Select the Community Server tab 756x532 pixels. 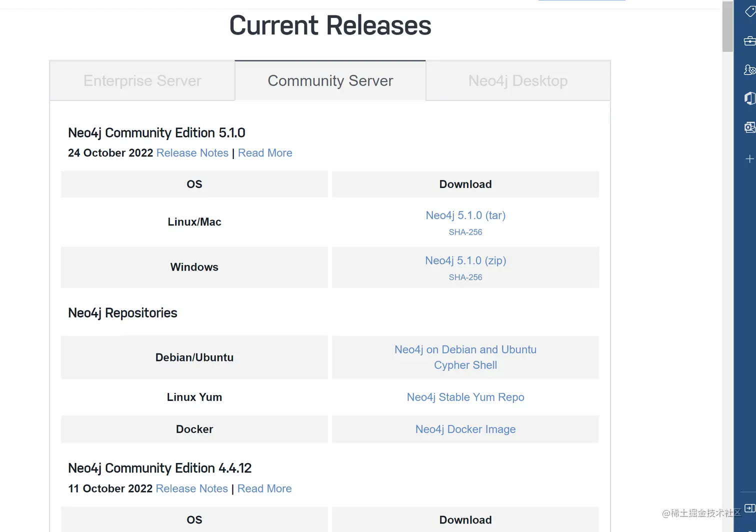coord(330,80)
